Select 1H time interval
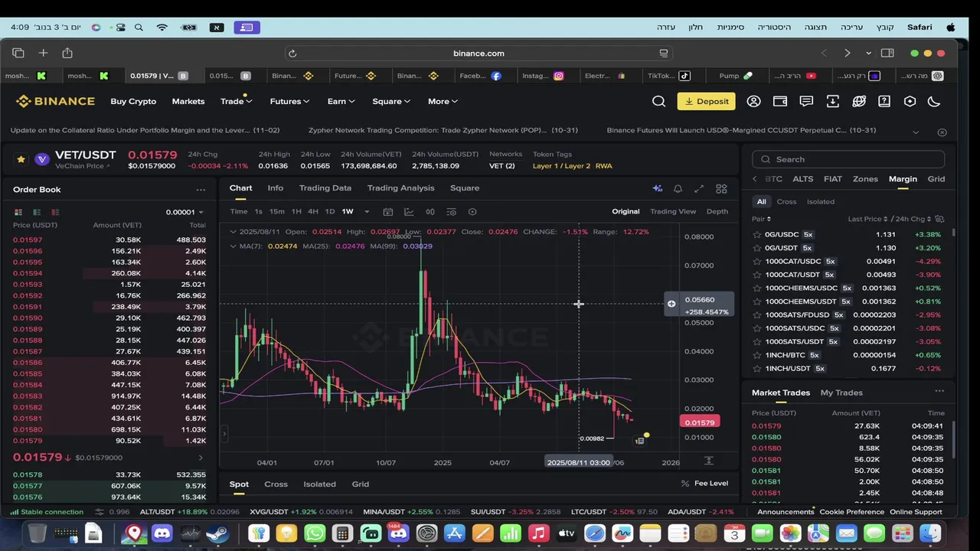Viewport: 980px width, 551px height. 296,212
